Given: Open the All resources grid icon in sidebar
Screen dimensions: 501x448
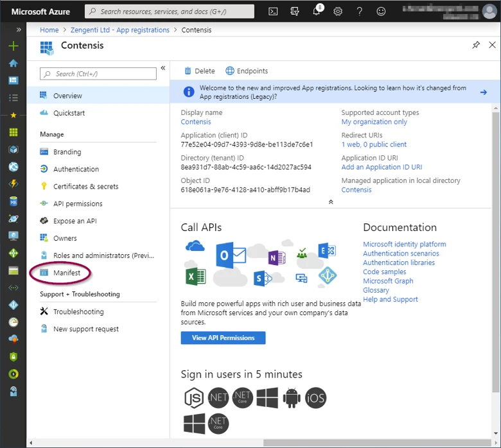Looking at the screenshot, I should click(13, 132).
